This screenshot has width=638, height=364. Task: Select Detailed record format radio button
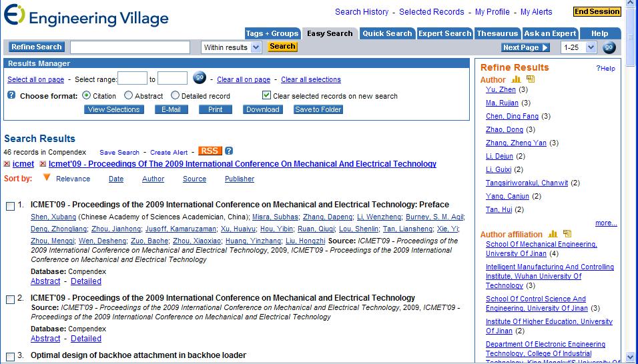coord(175,95)
